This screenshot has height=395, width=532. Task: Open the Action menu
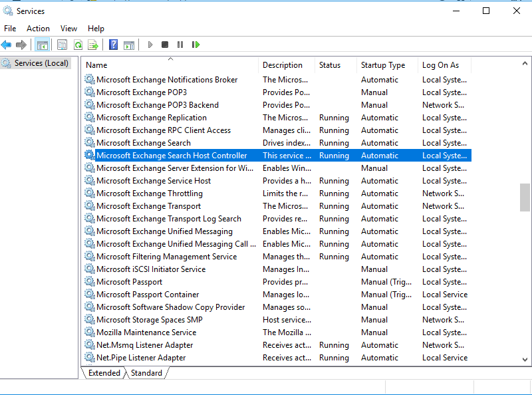click(38, 29)
